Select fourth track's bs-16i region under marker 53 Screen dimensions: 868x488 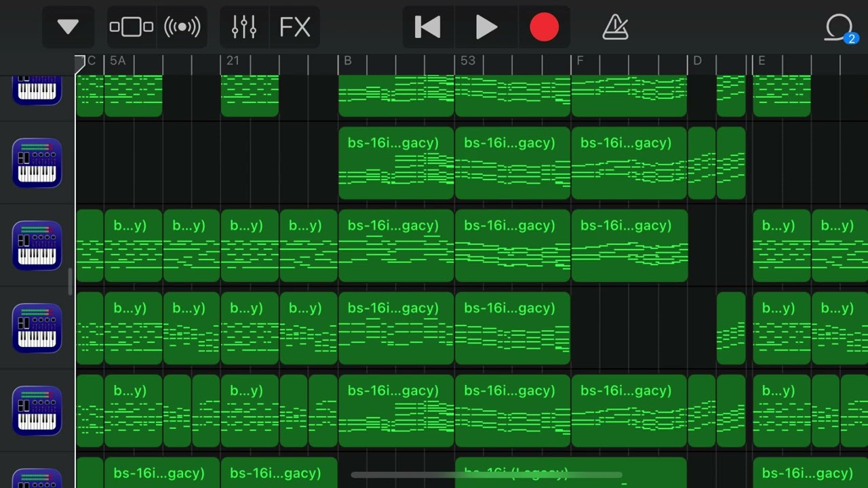point(513,328)
